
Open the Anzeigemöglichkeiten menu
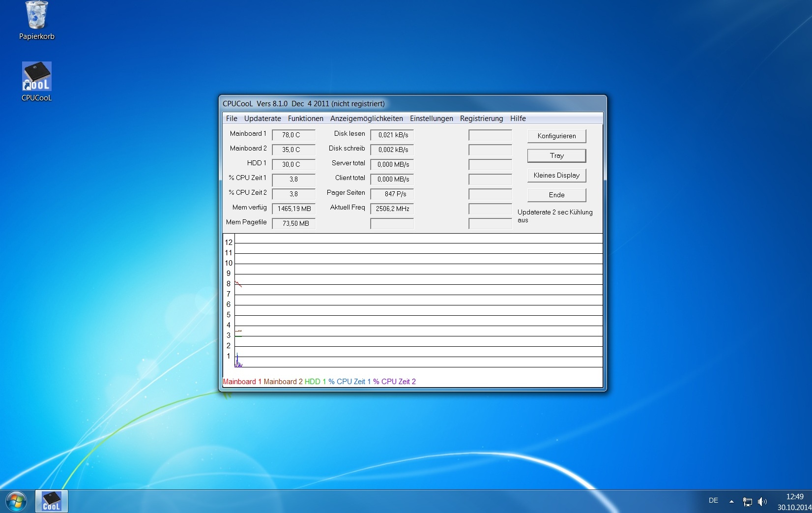click(x=366, y=119)
